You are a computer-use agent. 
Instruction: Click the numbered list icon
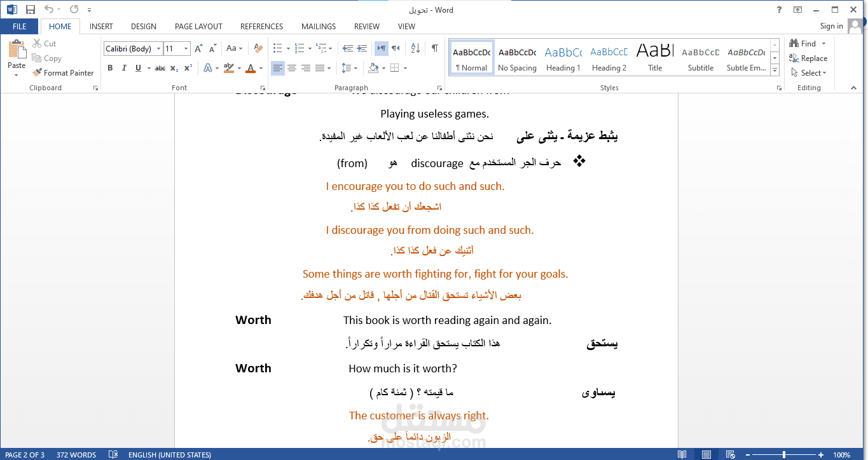point(299,48)
